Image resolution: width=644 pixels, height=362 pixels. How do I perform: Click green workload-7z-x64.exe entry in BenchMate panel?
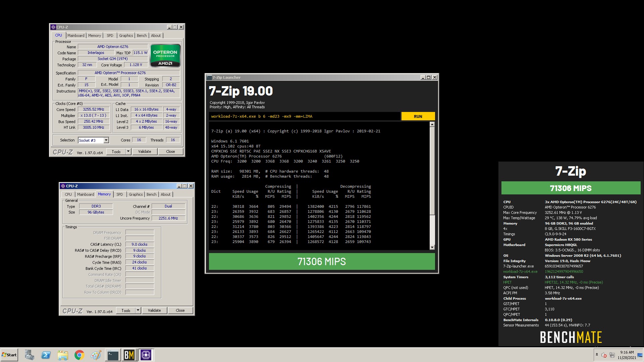(x=520, y=271)
